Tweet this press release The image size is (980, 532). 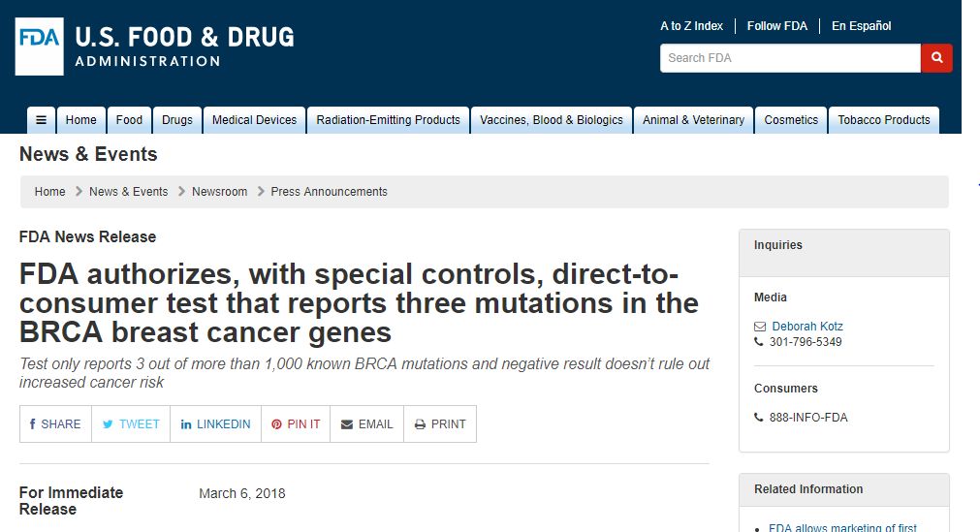tap(131, 424)
